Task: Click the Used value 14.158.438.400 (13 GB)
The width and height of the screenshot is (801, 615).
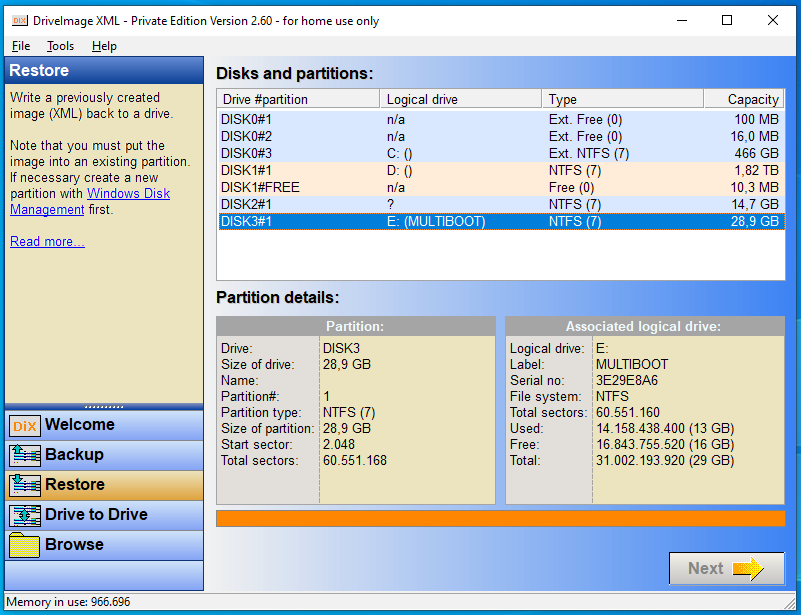Action: [665, 428]
